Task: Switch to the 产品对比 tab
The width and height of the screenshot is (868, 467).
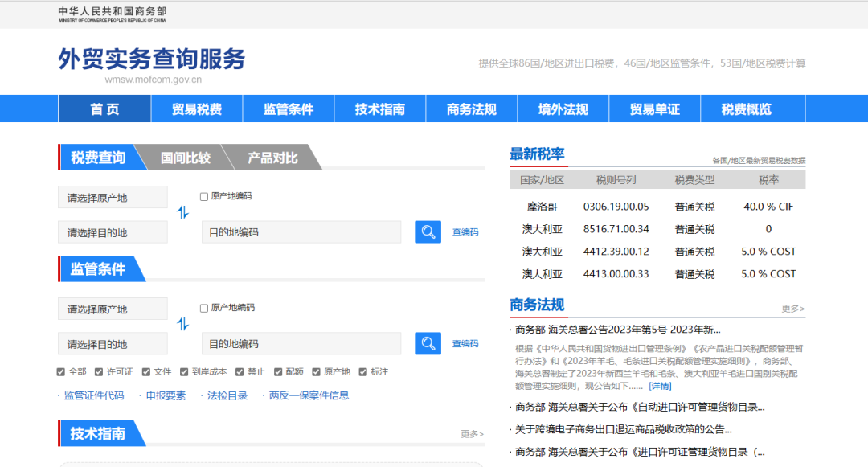Action: (272, 158)
